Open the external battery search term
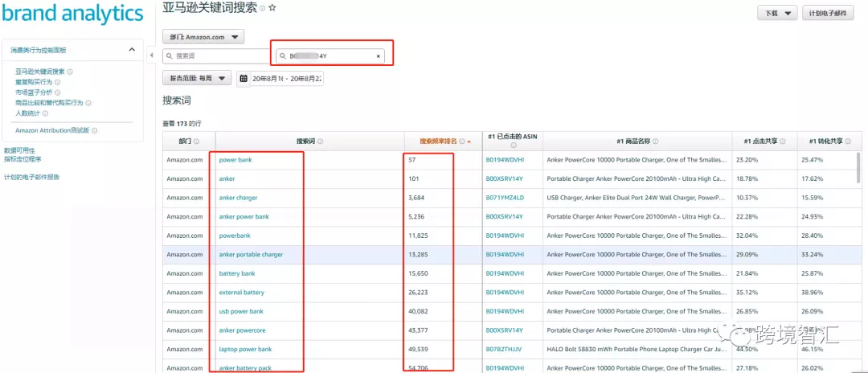 tap(241, 292)
